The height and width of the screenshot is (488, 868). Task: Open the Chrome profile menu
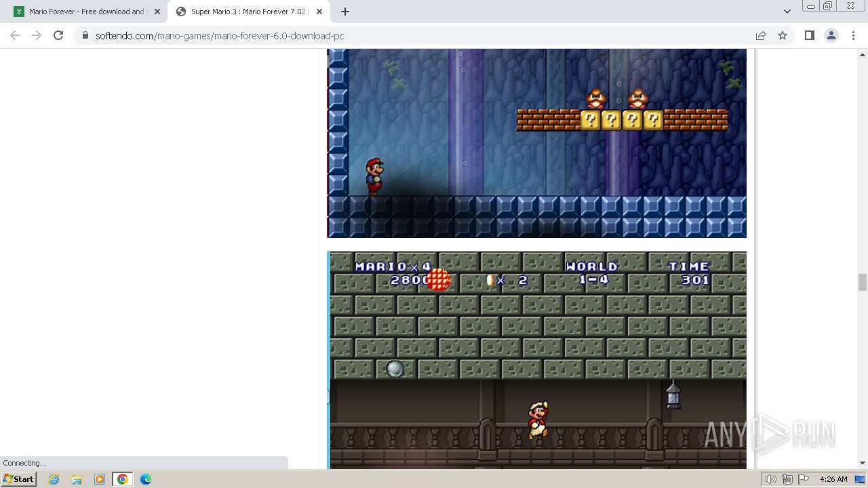tap(831, 35)
